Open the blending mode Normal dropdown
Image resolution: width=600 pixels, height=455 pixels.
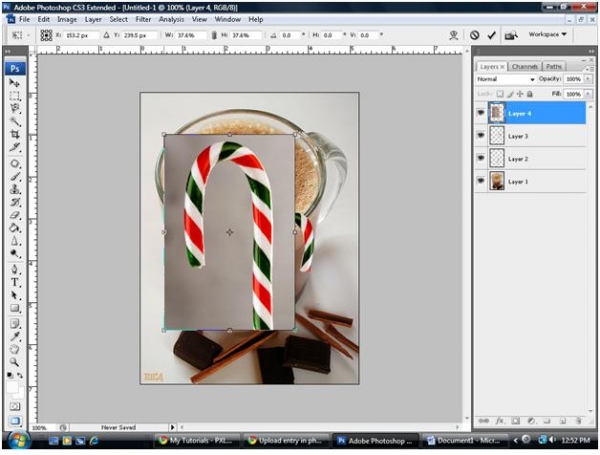click(505, 79)
